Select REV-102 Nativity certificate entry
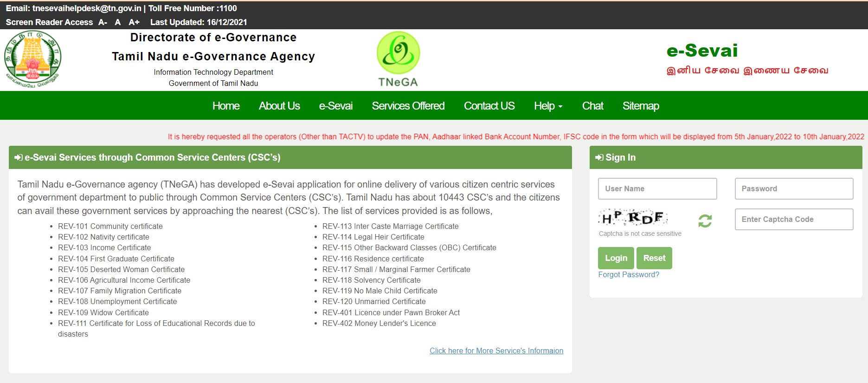 click(103, 237)
